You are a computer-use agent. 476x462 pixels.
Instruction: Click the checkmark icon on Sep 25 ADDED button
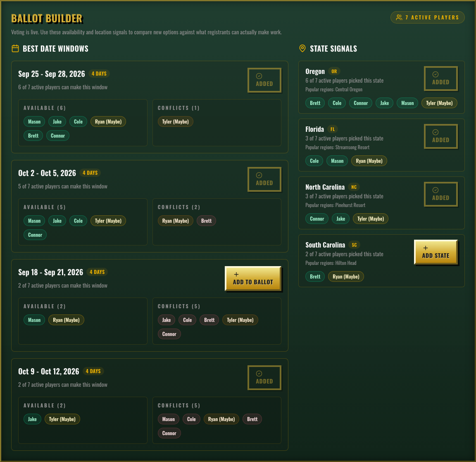[x=259, y=76]
